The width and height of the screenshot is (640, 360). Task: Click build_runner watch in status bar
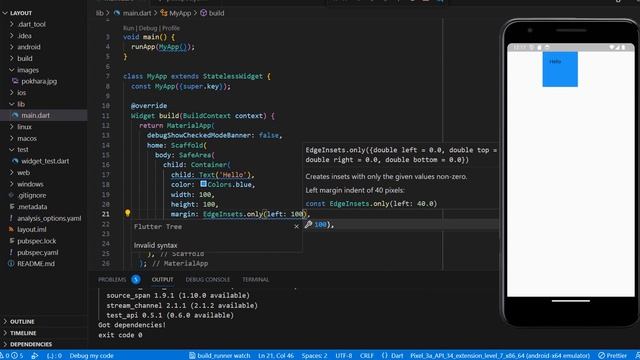(x=220, y=356)
